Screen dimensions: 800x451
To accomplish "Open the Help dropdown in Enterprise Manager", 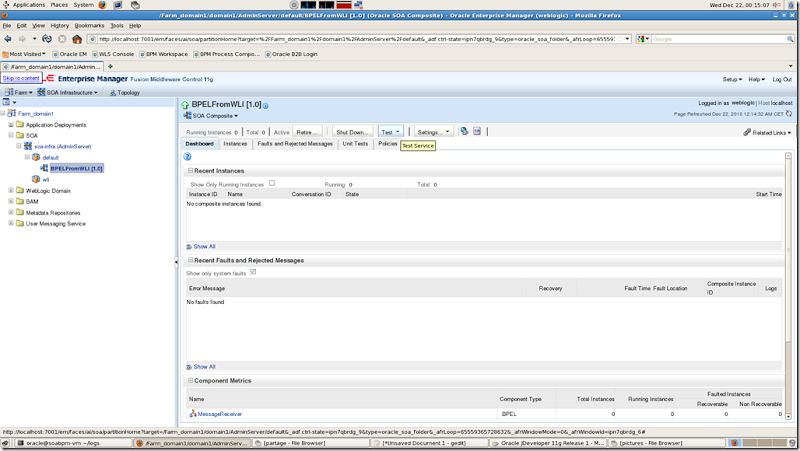I will coord(756,79).
